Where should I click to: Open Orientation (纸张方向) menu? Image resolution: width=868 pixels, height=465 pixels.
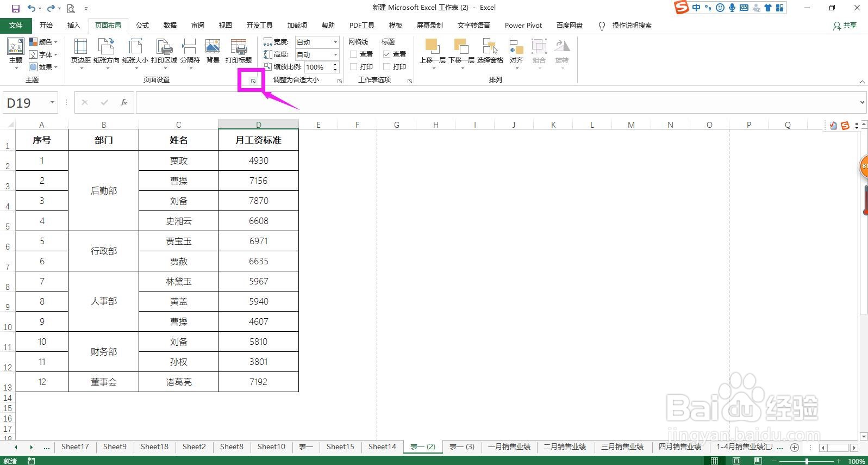click(107, 53)
